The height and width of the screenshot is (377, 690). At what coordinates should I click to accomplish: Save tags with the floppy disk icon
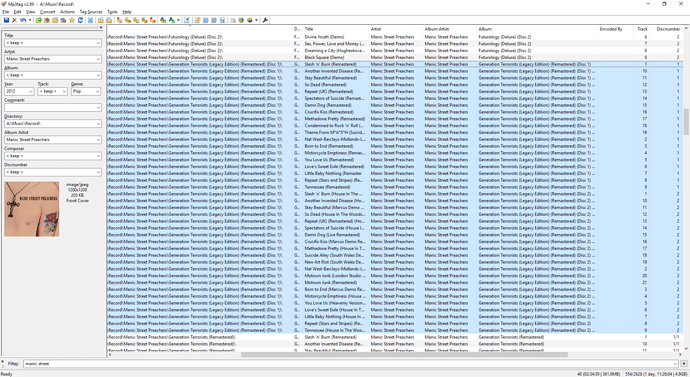coord(6,20)
